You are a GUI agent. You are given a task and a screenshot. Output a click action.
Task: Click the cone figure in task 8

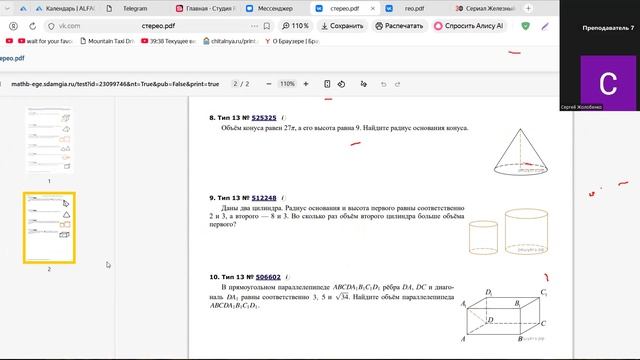(x=520, y=152)
